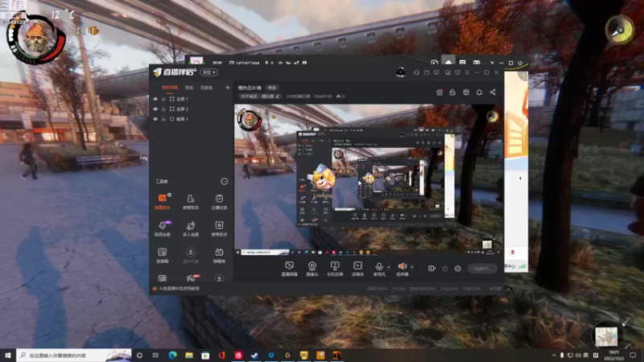Toggle the preview eye icon near settings gear

[445, 269]
